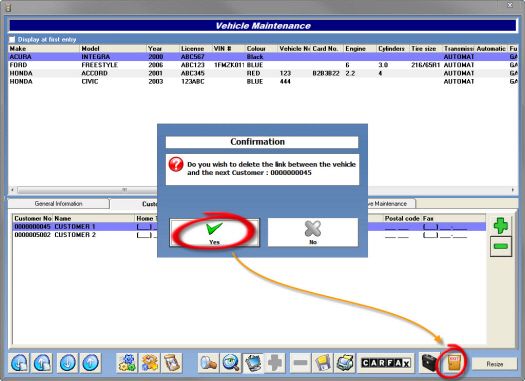Viewport: 525px width, 381px height.
Task: Click the hourglass notepad icon
Action: pyautogui.click(x=172, y=363)
